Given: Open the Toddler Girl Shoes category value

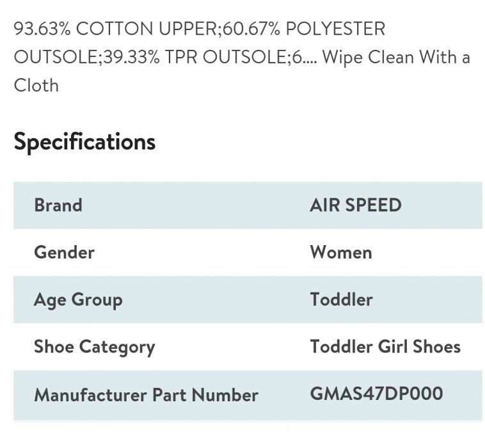Looking at the screenshot, I should point(385,347).
